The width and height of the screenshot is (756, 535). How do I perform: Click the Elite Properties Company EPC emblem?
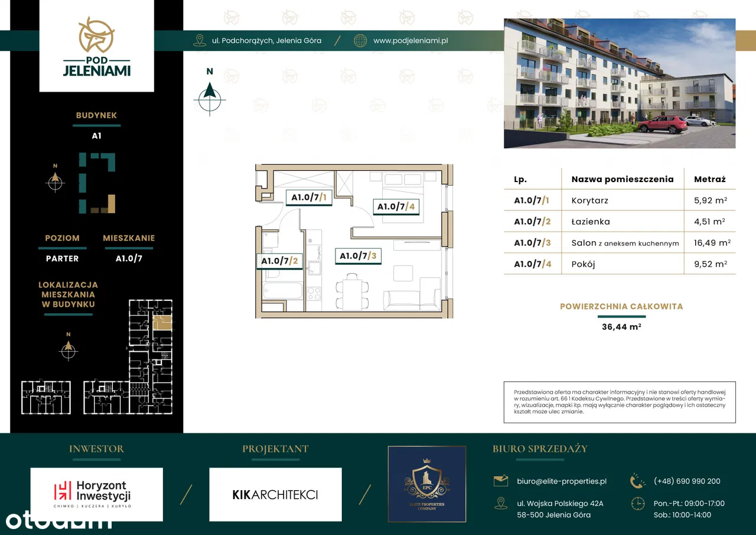[x=426, y=484]
